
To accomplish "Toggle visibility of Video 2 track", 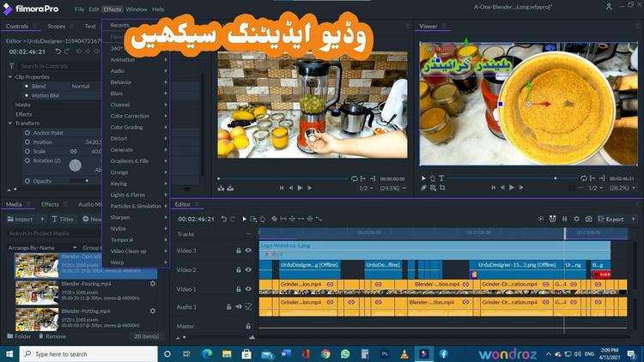I will coord(248,269).
